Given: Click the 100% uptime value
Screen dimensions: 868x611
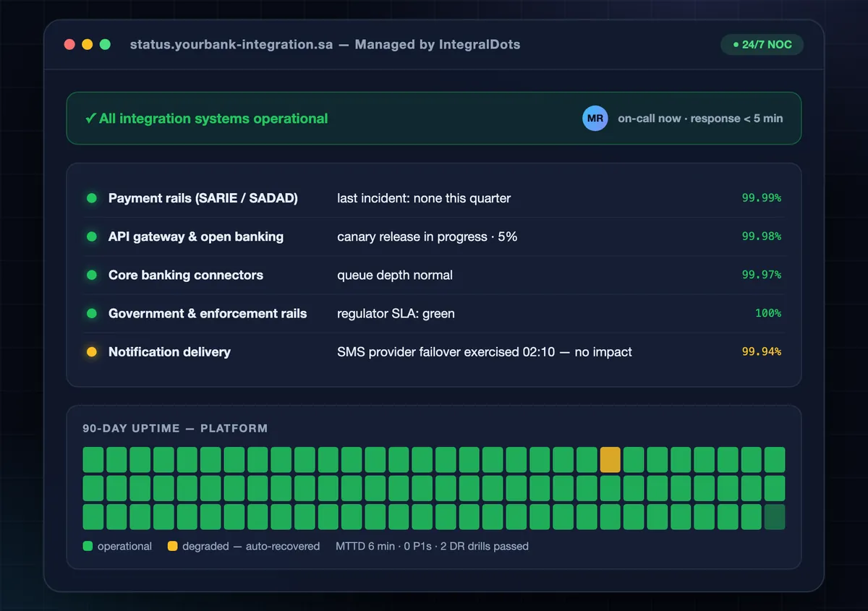Looking at the screenshot, I should [x=768, y=313].
